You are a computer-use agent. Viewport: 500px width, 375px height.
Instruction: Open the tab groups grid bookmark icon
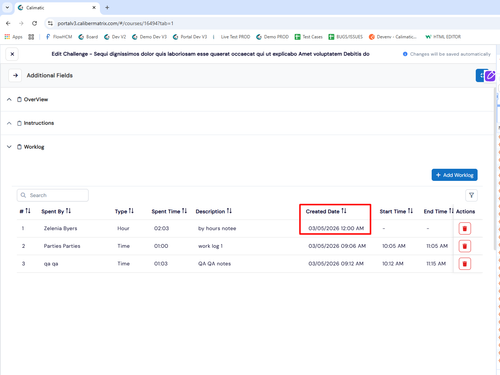click(x=31, y=37)
